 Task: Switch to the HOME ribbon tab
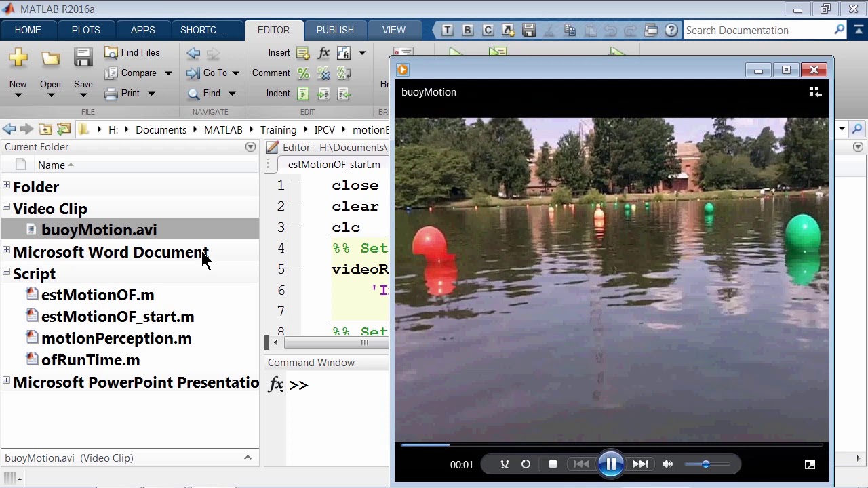pos(28,30)
